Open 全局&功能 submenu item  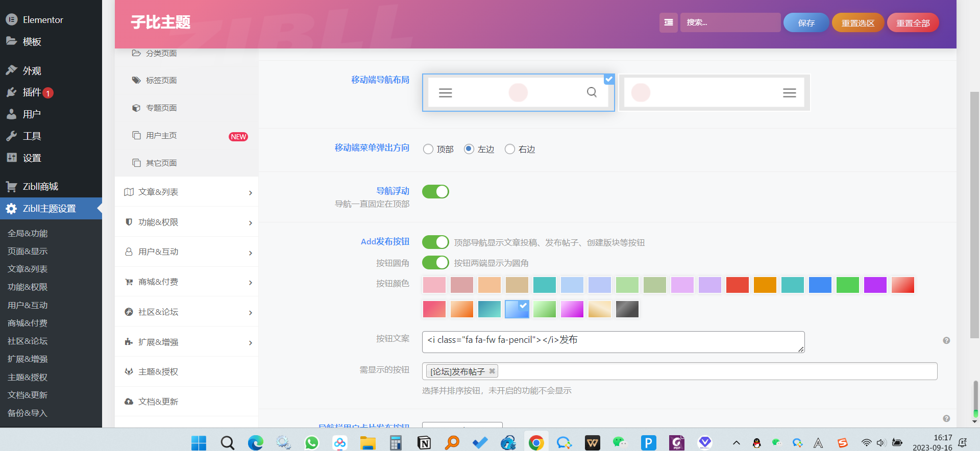click(28, 233)
